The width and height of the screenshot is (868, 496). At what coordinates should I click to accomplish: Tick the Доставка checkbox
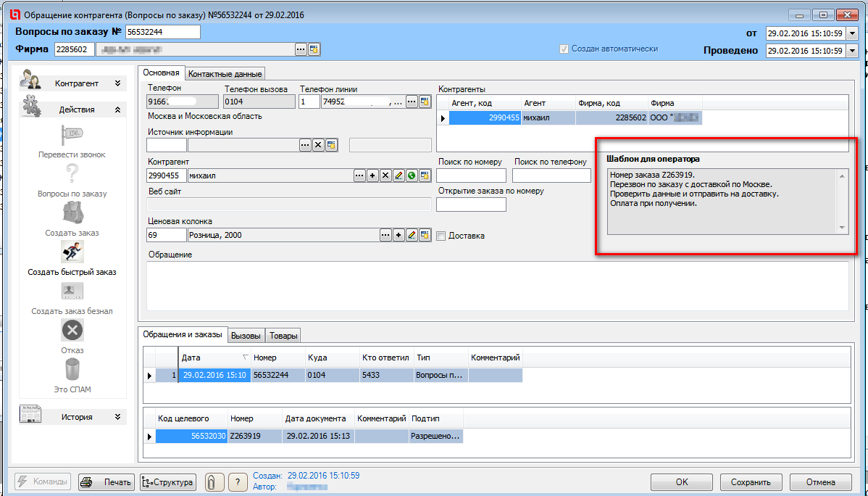point(441,236)
